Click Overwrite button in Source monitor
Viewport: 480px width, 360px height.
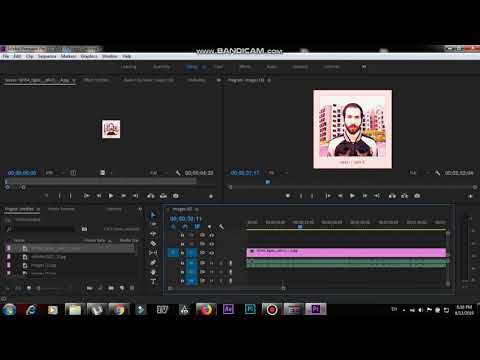point(163,196)
